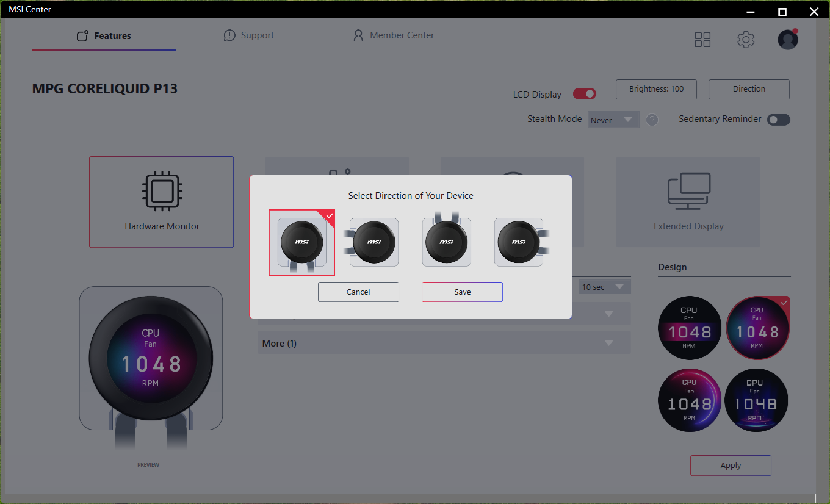Click the Select Direction of Your Device title
The height and width of the screenshot is (504, 830).
(x=411, y=196)
